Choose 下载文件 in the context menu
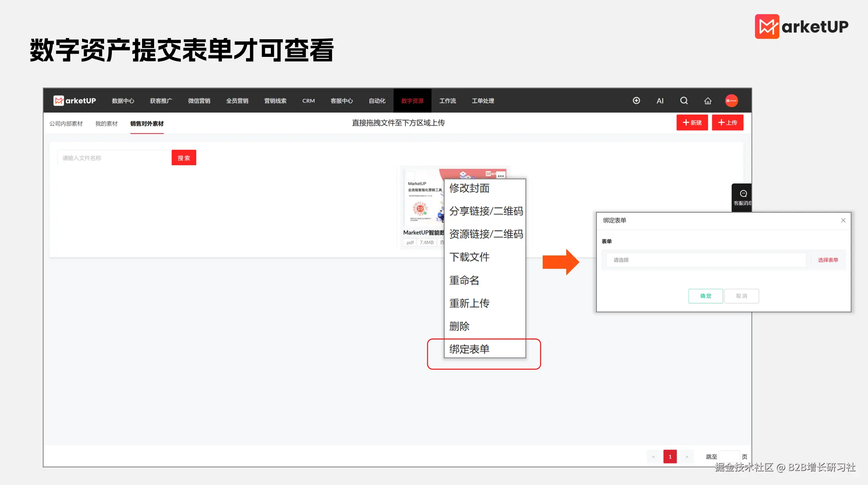868x485 pixels. coord(469,257)
